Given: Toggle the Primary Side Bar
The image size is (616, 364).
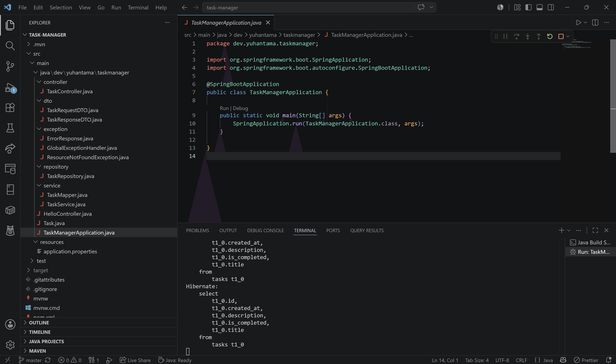Looking at the screenshot, I should [x=528, y=8].
